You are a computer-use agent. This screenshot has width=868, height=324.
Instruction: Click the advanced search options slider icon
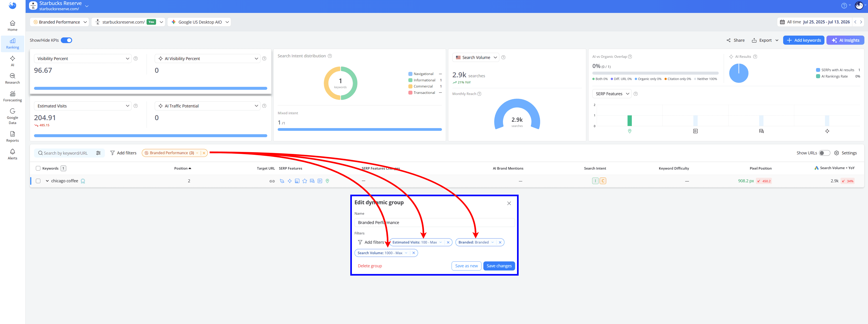[x=98, y=153]
